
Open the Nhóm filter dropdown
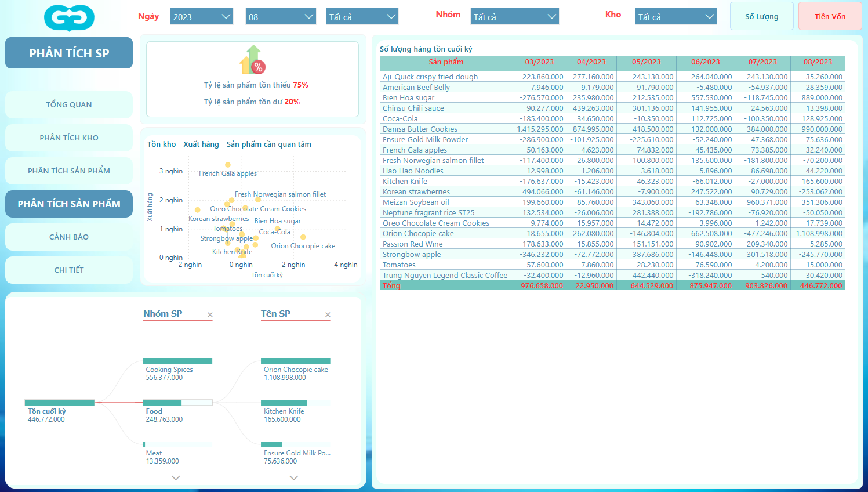pos(514,17)
